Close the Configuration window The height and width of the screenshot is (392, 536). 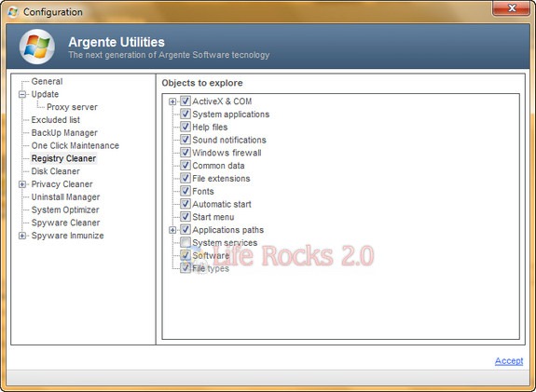click(512, 8)
